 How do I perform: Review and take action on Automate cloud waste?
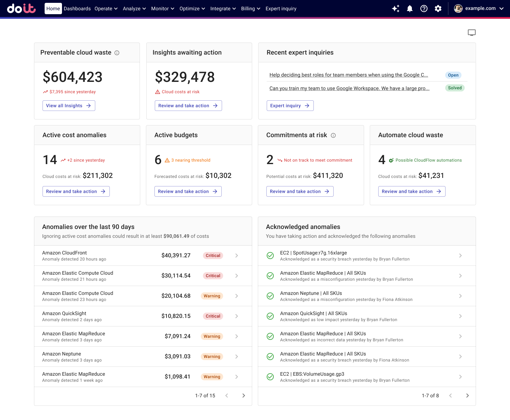[x=412, y=191]
